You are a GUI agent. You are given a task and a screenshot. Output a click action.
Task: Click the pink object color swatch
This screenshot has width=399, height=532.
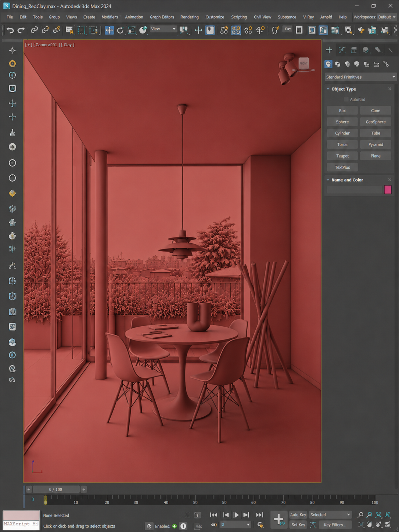click(388, 190)
